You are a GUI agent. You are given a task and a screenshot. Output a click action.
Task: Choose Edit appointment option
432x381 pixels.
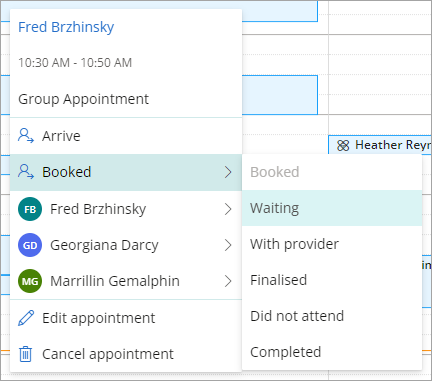pyautogui.click(x=126, y=318)
